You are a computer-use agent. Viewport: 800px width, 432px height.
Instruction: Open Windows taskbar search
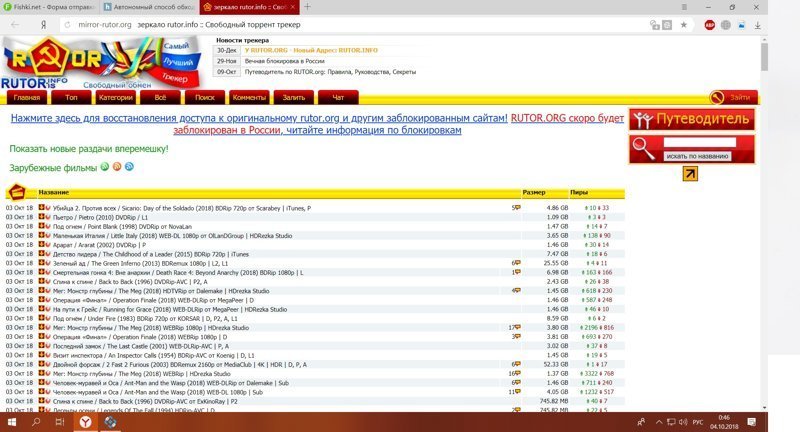point(36,422)
